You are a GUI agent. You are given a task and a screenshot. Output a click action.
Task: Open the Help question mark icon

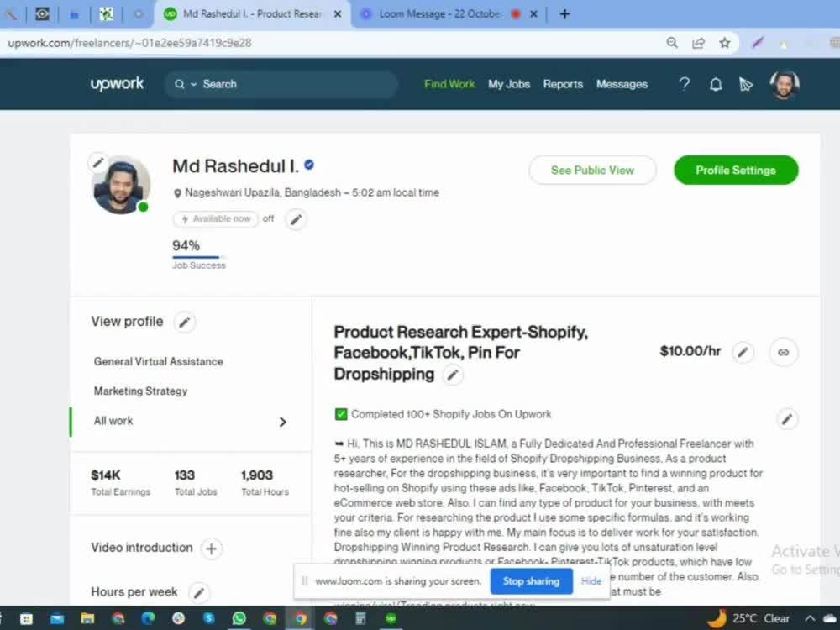(x=684, y=84)
